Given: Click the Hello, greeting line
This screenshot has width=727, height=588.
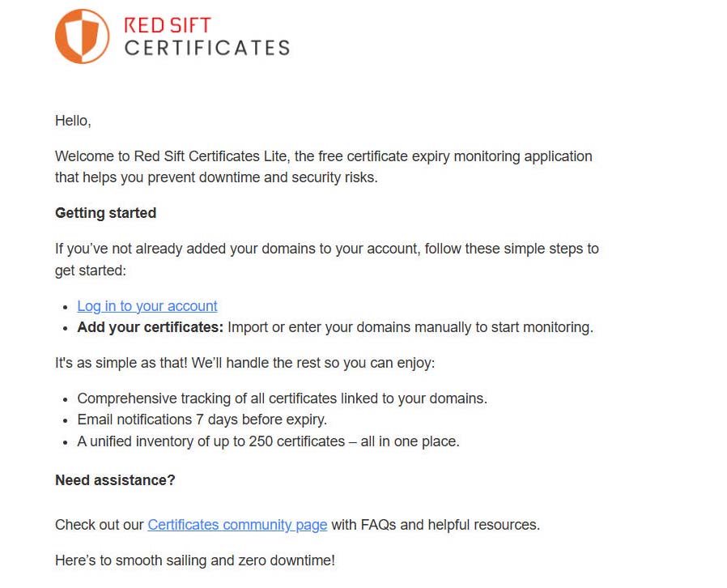Looking at the screenshot, I should pos(73,121).
